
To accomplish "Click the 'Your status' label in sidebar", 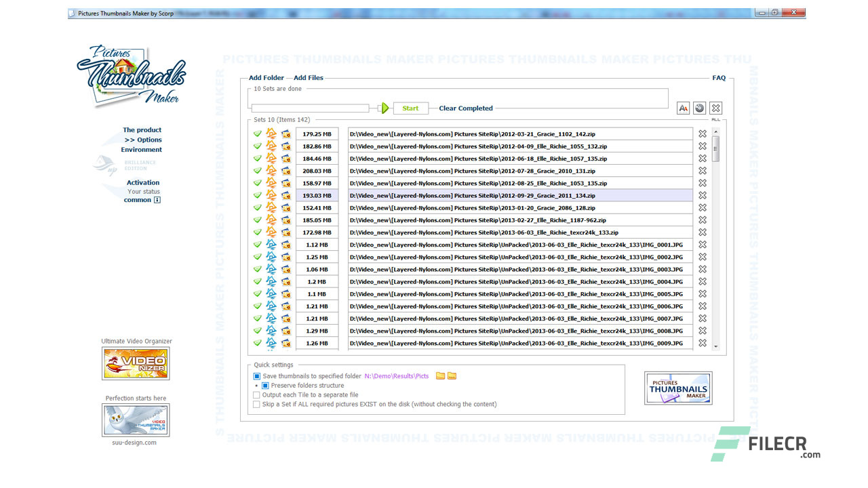I will pyautogui.click(x=144, y=192).
